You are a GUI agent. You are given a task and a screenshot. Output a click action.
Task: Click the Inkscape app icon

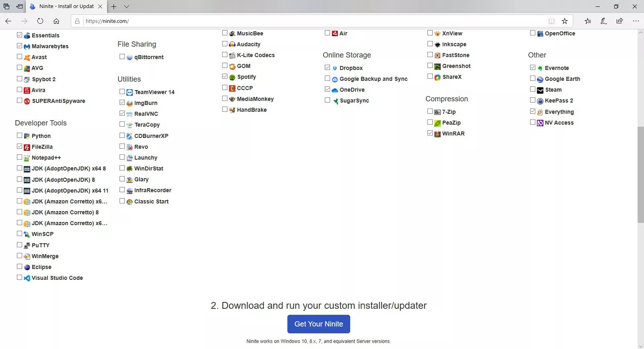click(x=438, y=45)
